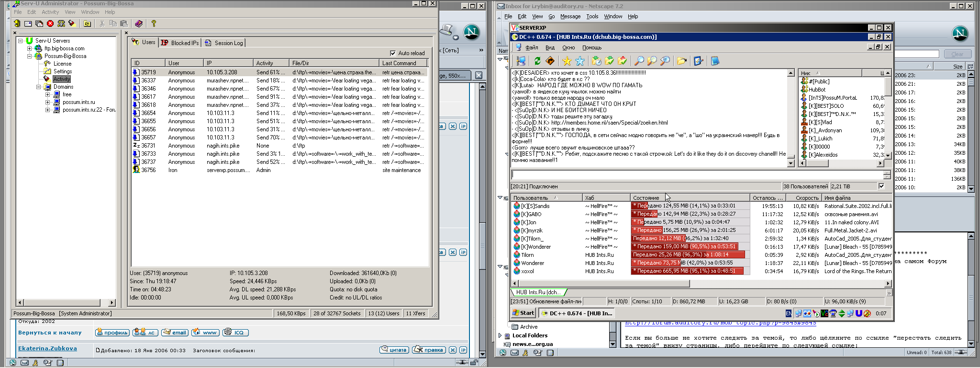
Task: Expand the possum.ints.ru domain node
Action: tap(47, 102)
